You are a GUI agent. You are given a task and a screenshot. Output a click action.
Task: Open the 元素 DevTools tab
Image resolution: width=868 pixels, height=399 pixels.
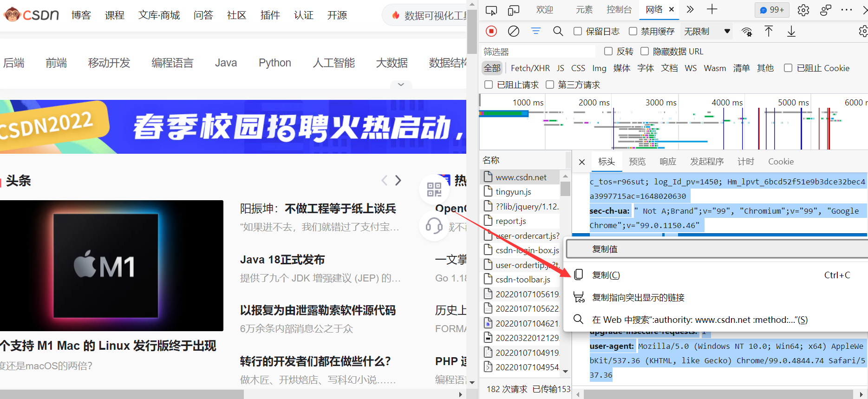click(x=584, y=10)
